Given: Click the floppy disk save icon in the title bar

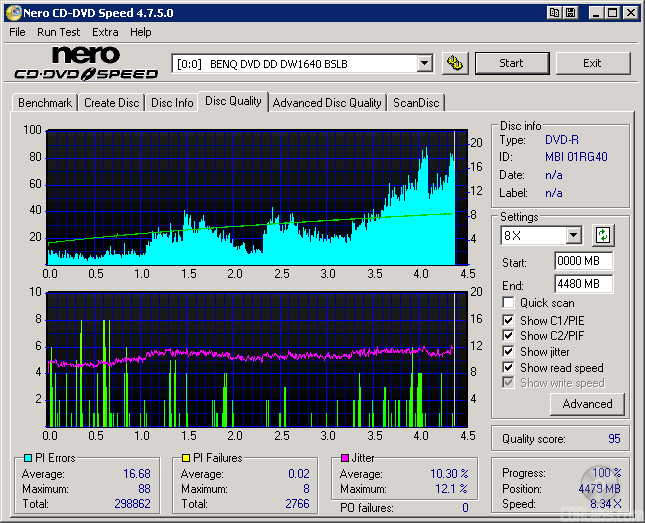Looking at the screenshot, I should point(570,12).
